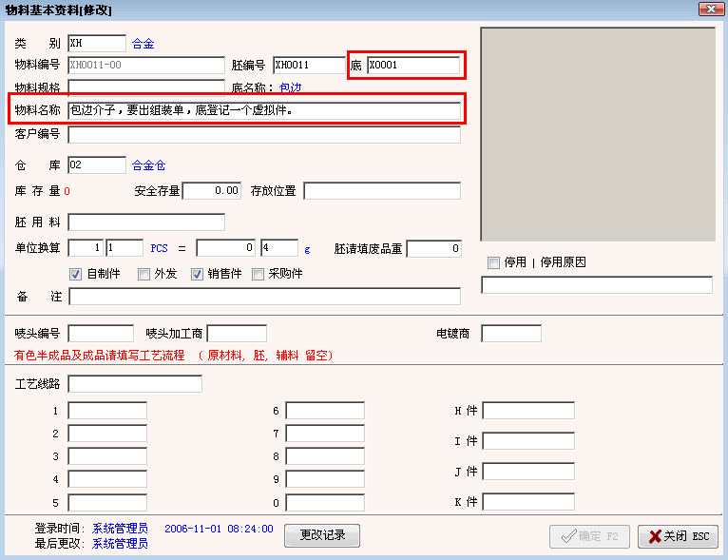Click the timestamp 2006-11-01 08:24:00
This screenshot has height=560, width=728.
click(x=219, y=529)
